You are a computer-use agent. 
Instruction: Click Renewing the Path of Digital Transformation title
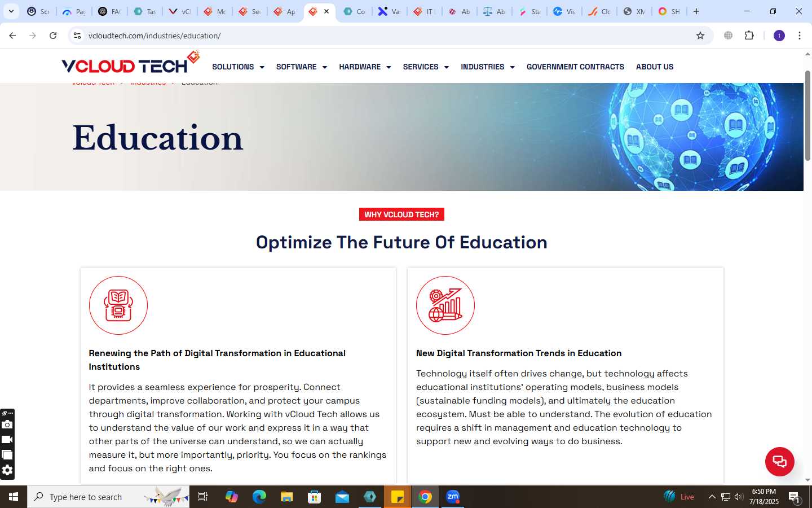217,360
